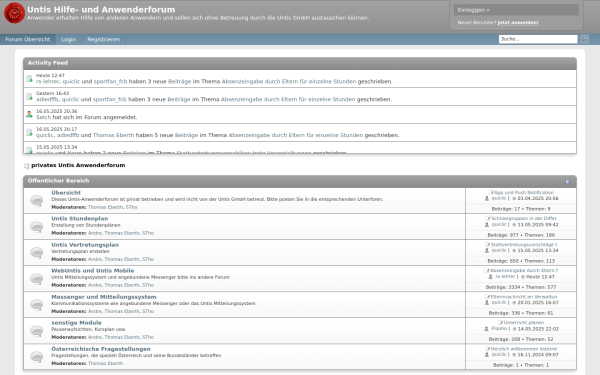
Task: Click last-post icon next to App und Push Notification
Action: point(491,192)
